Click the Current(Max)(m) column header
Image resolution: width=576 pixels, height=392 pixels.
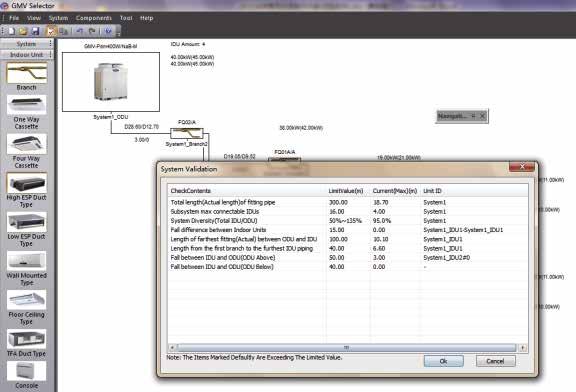pyautogui.click(x=395, y=191)
